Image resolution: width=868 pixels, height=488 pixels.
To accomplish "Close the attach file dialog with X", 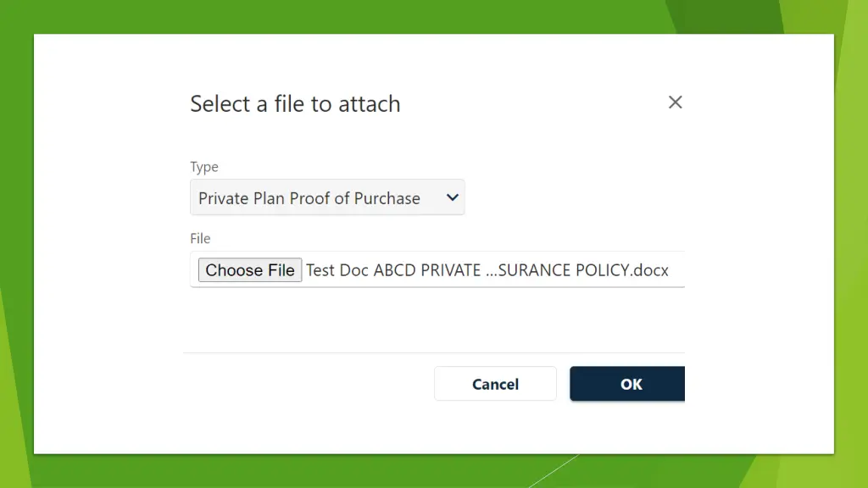I will 675,103.
